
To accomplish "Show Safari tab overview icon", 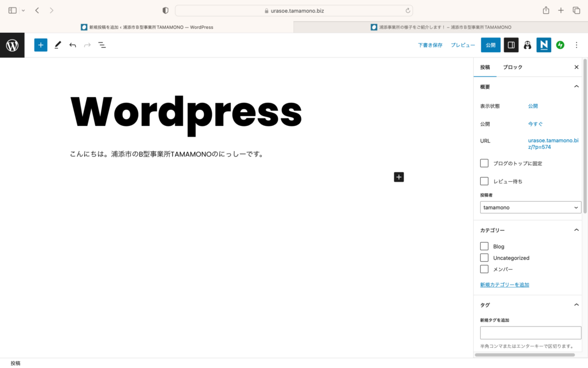I will [x=577, y=10].
